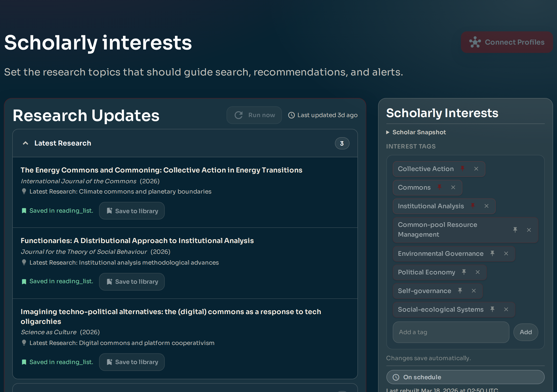Click the lightbulb icon on Functionaries paper
Image resolution: width=557 pixels, height=392 pixels.
tap(24, 262)
